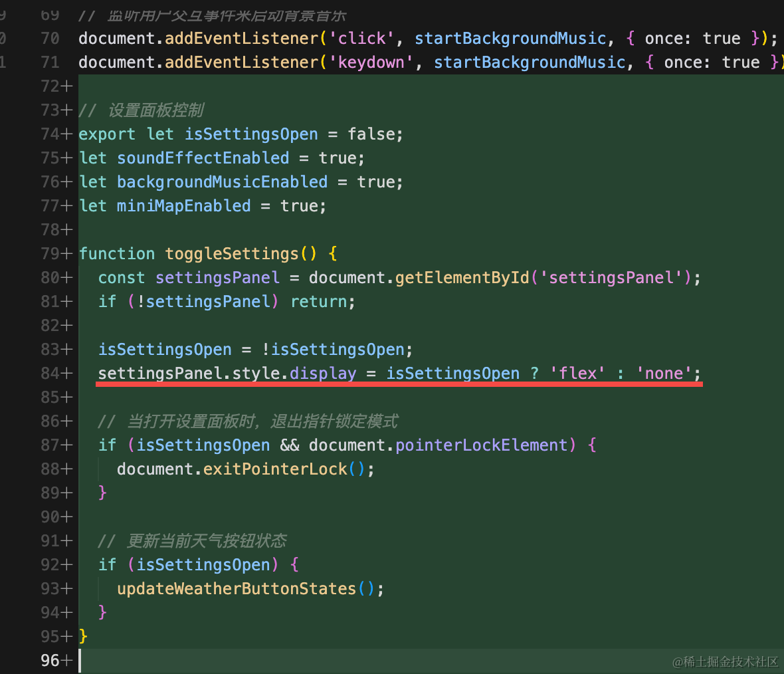
Task: Click the pointer lock comment on line 86
Action: (248, 421)
